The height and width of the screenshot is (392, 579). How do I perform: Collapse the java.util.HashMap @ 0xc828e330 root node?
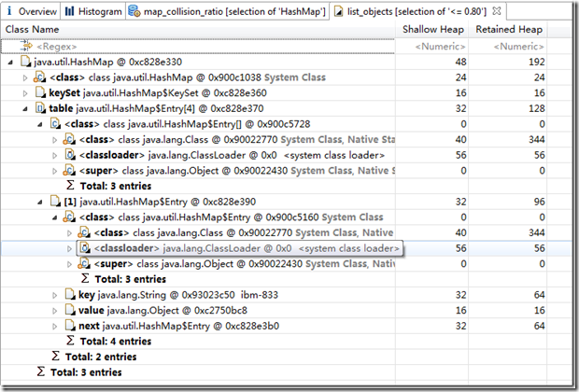10,62
